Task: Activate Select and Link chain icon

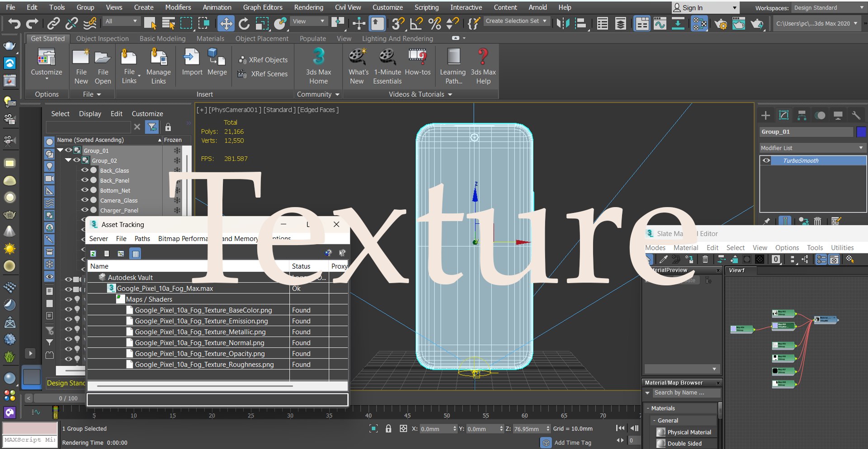Action: [54, 23]
